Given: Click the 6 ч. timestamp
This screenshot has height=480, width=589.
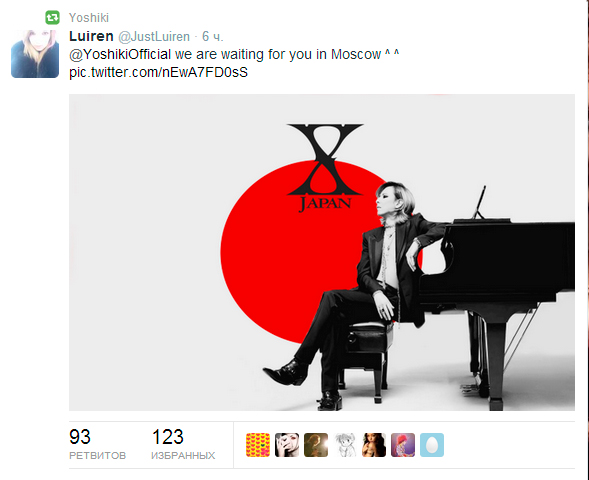Looking at the screenshot, I should (x=213, y=36).
